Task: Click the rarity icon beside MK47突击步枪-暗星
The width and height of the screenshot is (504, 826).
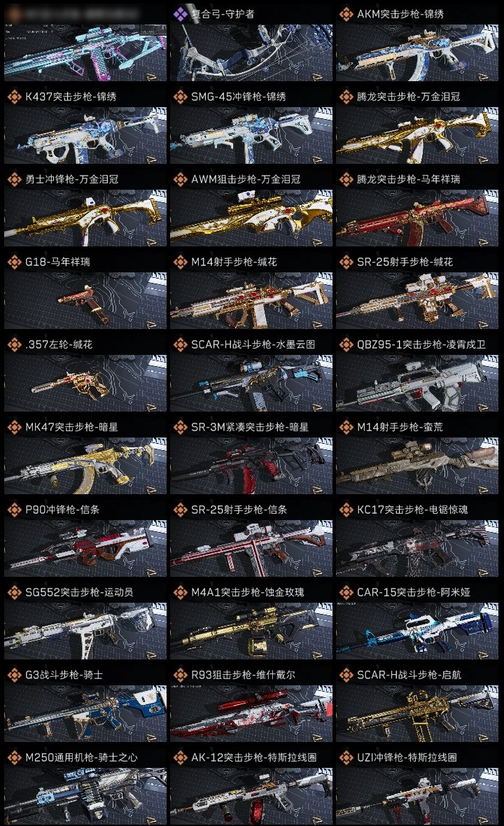Action: tap(14, 427)
